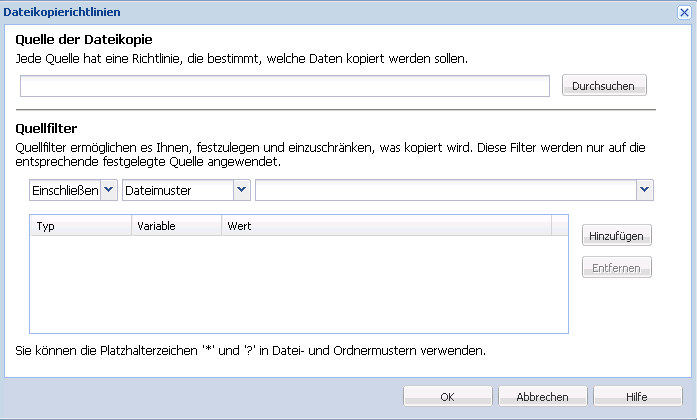Click the Einschließen text in filter selector

[65, 190]
